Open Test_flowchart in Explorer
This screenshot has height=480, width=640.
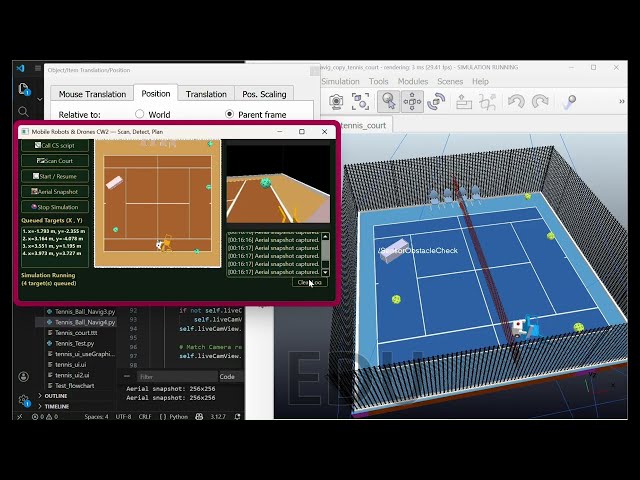pyautogui.click(x=74, y=386)
